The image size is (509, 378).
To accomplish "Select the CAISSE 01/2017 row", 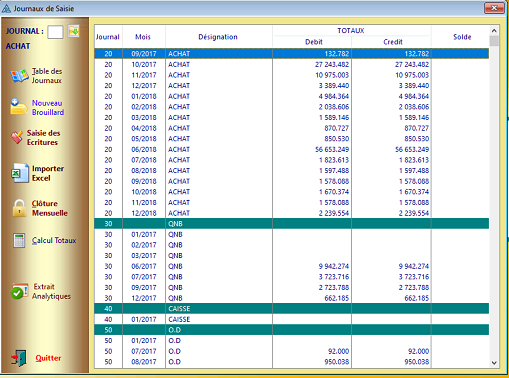I will tap(292, 319).
